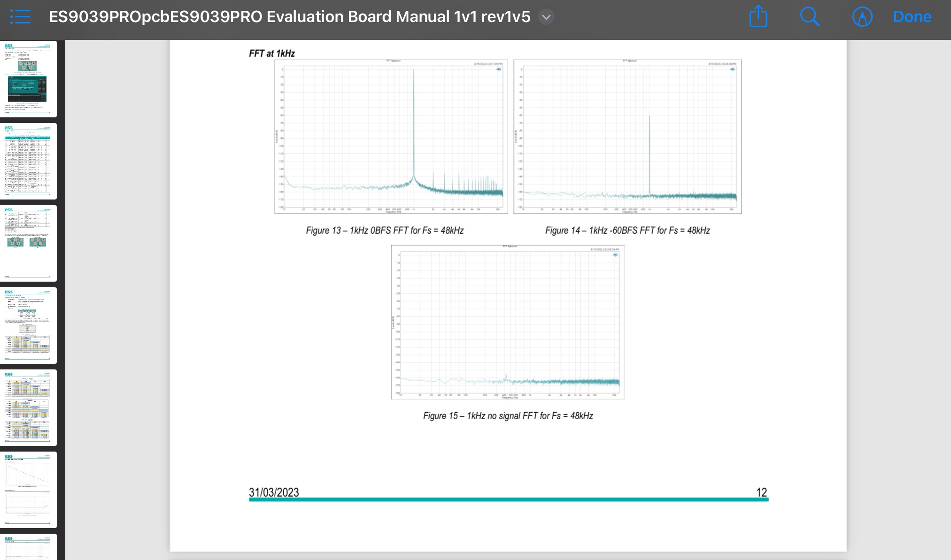Click the document title ES9039PRO Evaluation Board Manual

(290, 17)
